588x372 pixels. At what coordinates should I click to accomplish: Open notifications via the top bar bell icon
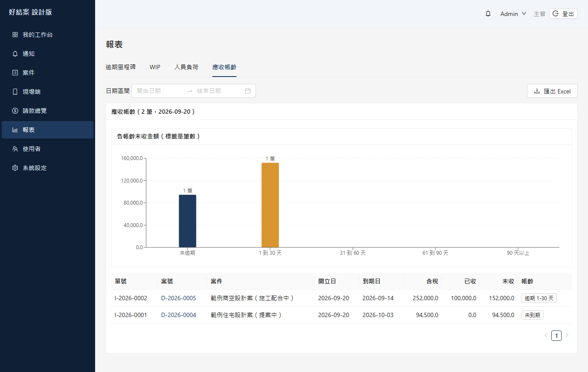click(x=488, y=14)
